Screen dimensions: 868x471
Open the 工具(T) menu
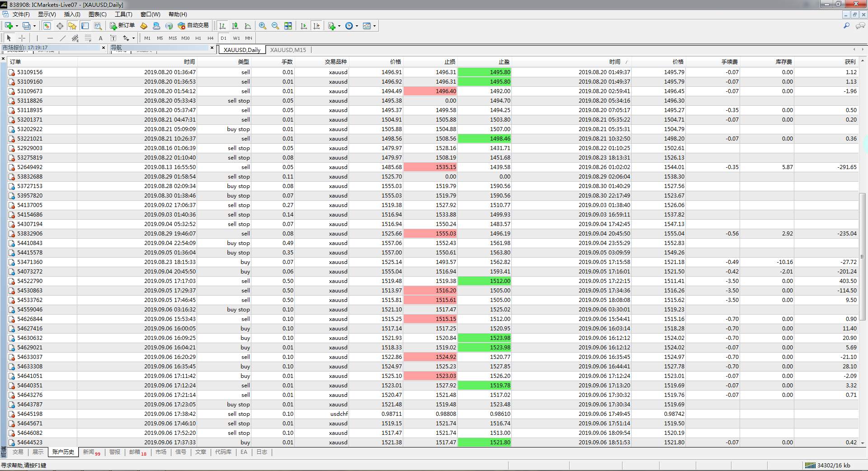tap(123, 14)
